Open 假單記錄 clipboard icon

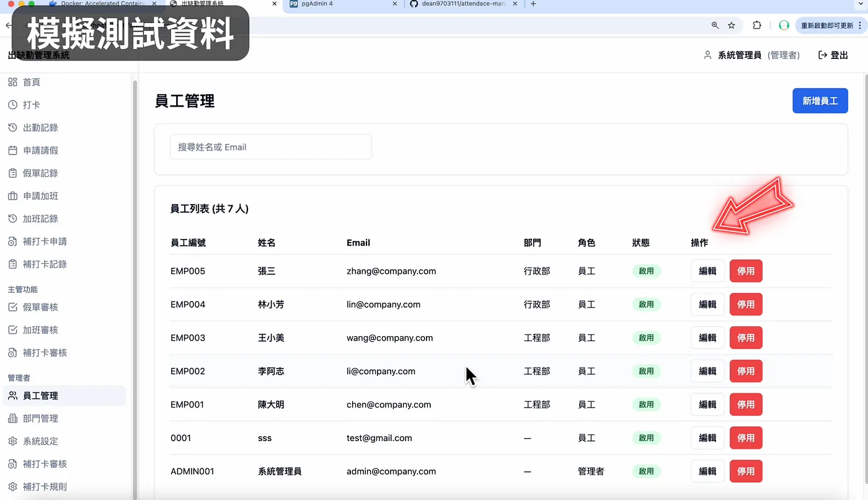(x=12, y=173)
